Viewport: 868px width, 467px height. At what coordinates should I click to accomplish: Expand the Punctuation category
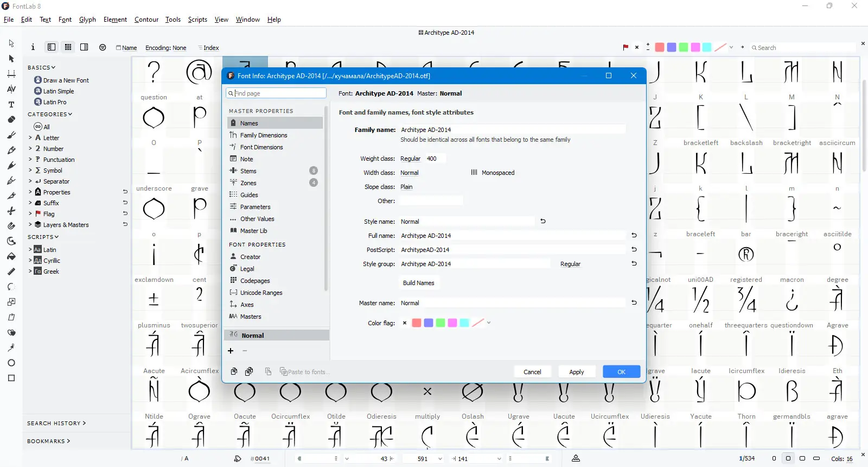click(x=30, y=160)
